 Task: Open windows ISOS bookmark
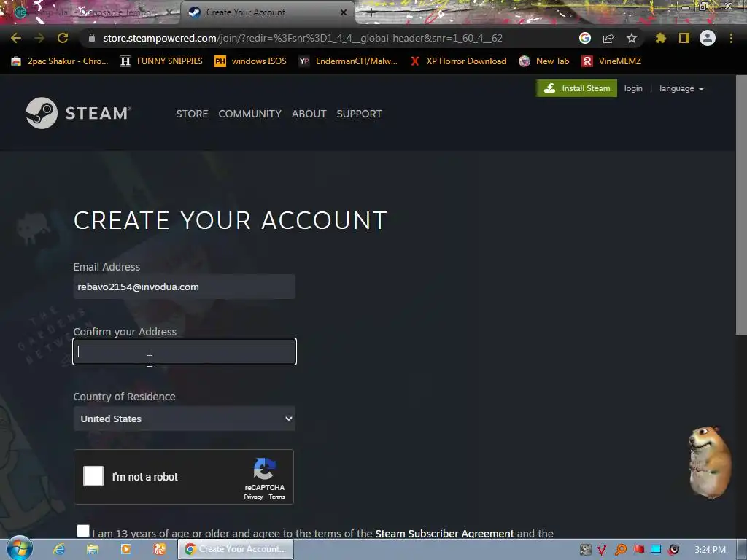(x=251, y=61)
